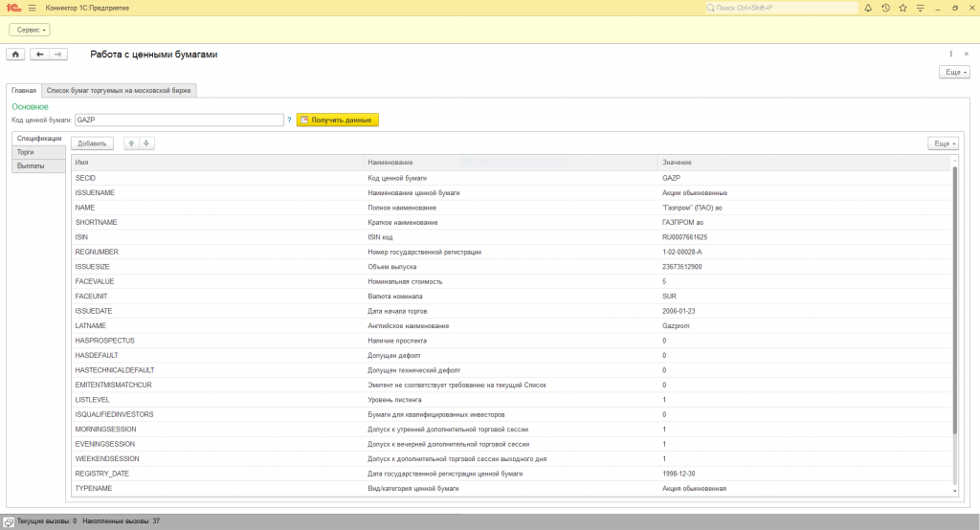Open title bar settings lines icon
The image size is (980, 530).
920,8
